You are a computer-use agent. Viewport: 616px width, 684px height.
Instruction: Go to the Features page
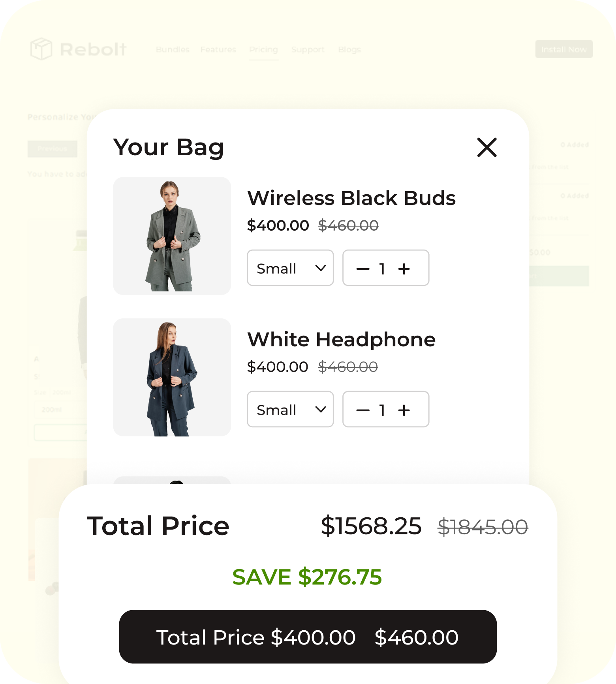(218, 50)
